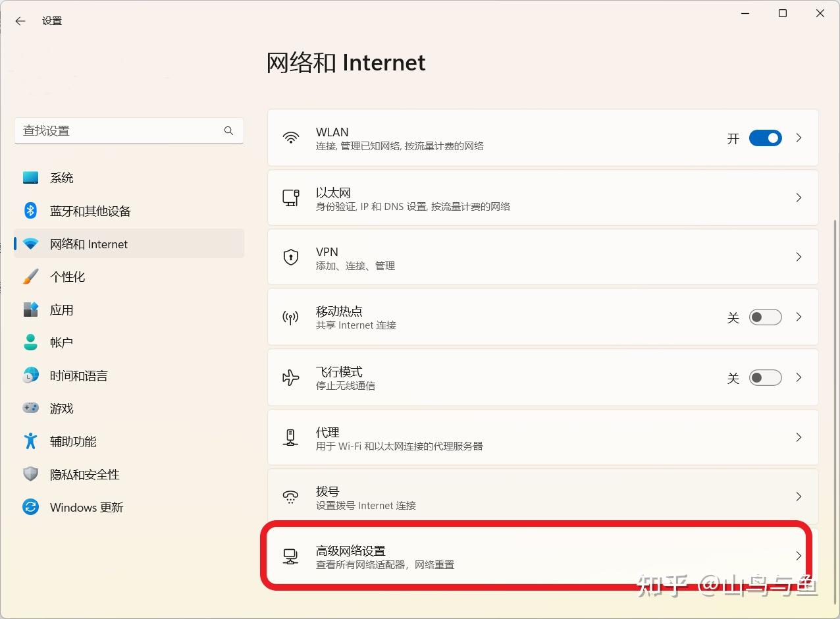Turn on 飞行模式 toggle
The height and width of the screenshot is (619, 840).
tap(765, 377)
